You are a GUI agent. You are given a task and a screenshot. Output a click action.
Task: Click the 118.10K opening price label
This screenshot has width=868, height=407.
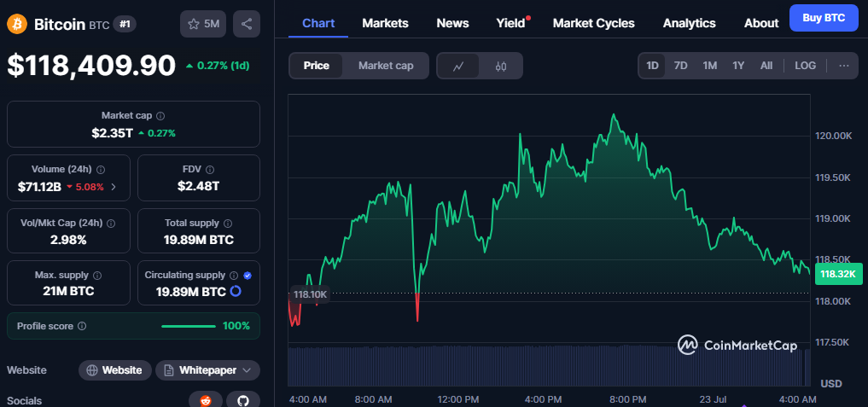pyautogui.click(x=310, y=294)
